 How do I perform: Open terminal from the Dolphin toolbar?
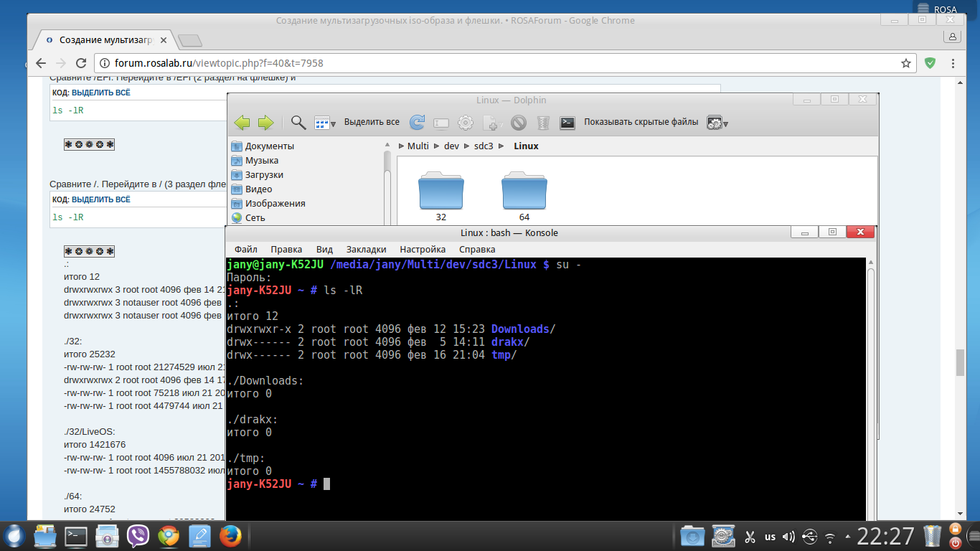tap(567, 123)
